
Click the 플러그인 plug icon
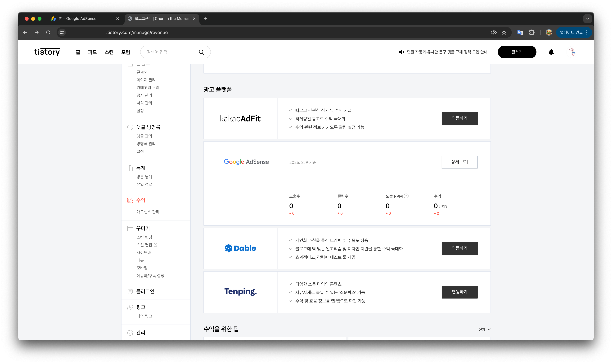click(x=130, y=291)
